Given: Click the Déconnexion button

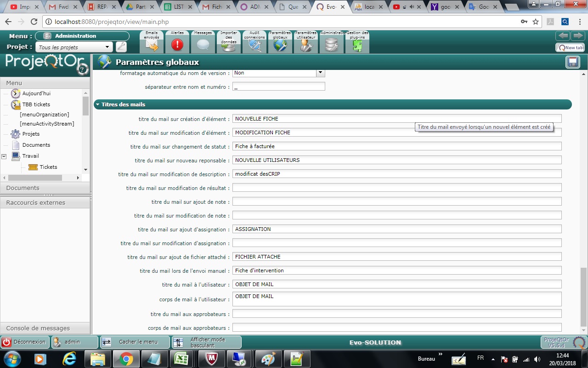Looking at the screenshot, I should tap(25, 342).
